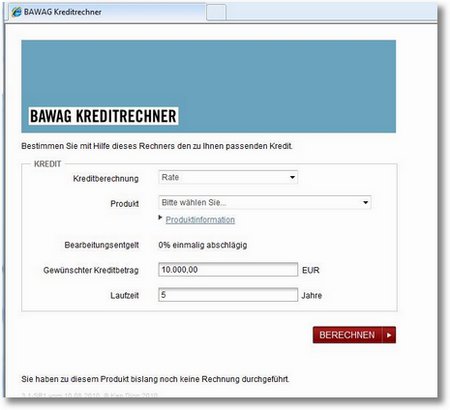Open a new blank browser tab
The image size is (450, 410).
tap(216, 13)
